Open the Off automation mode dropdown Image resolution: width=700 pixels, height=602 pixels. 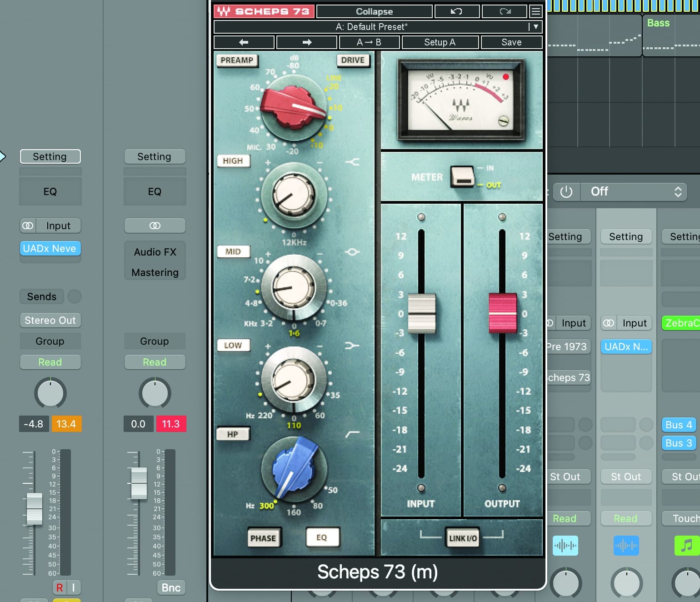point(634,192)
